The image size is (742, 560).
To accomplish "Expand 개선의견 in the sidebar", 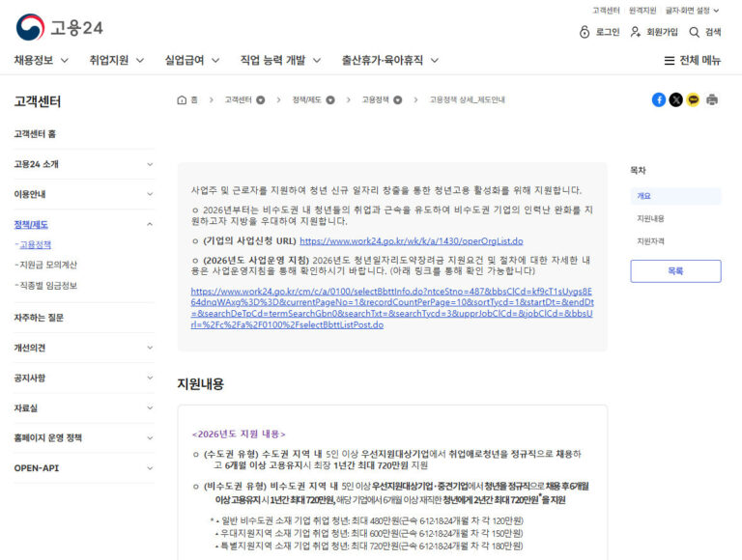I will pyautogui.click(x=150, y=348).
